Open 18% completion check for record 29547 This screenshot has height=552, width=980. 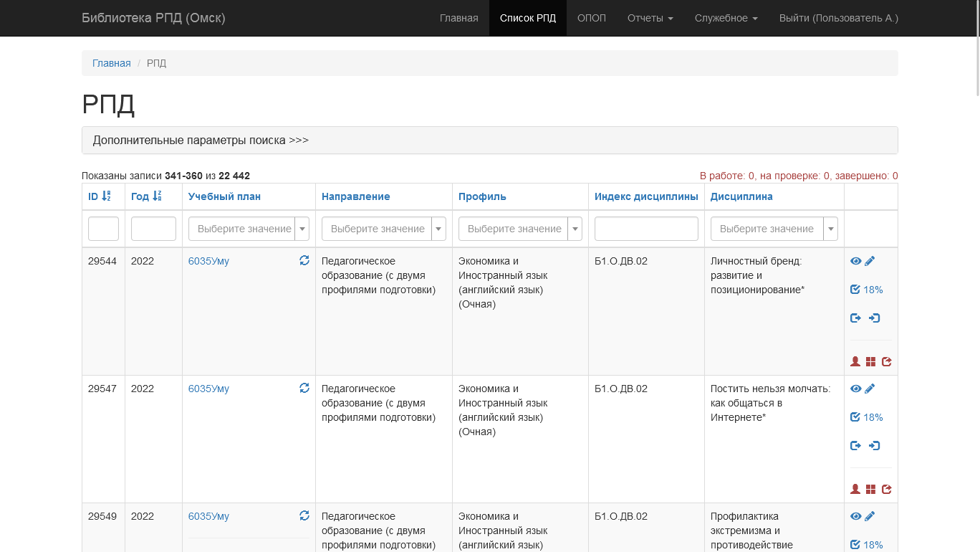866,417
